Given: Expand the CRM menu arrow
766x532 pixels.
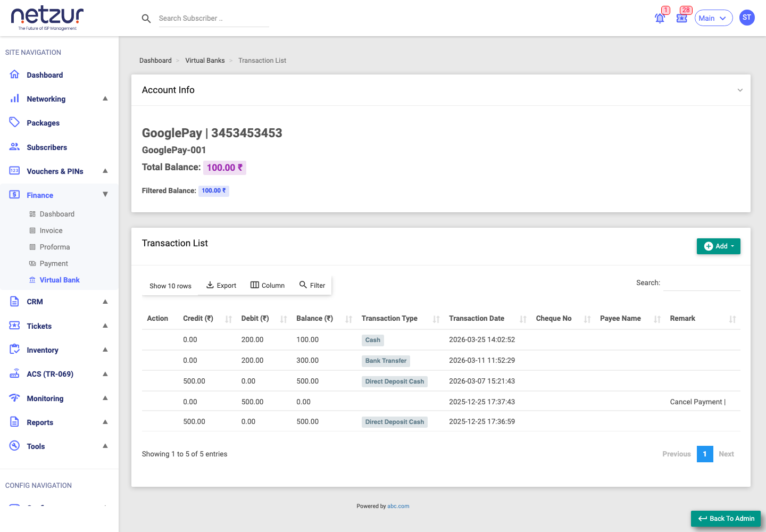Looking at the screenshot, I should click(x=105, y=302).
